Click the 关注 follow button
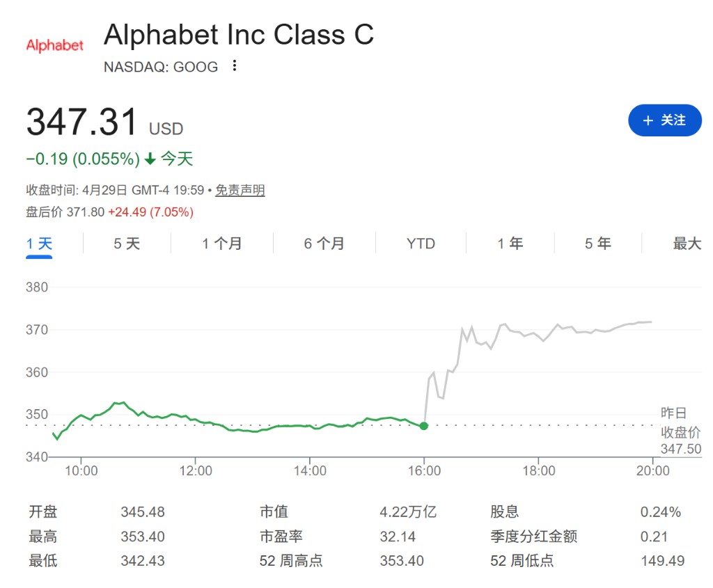The height and width of the screenshot is (588, 713). click(x=664, y=120)
